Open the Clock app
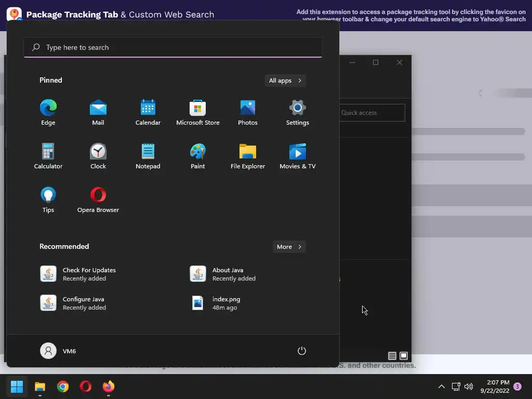 coord(98,156)
